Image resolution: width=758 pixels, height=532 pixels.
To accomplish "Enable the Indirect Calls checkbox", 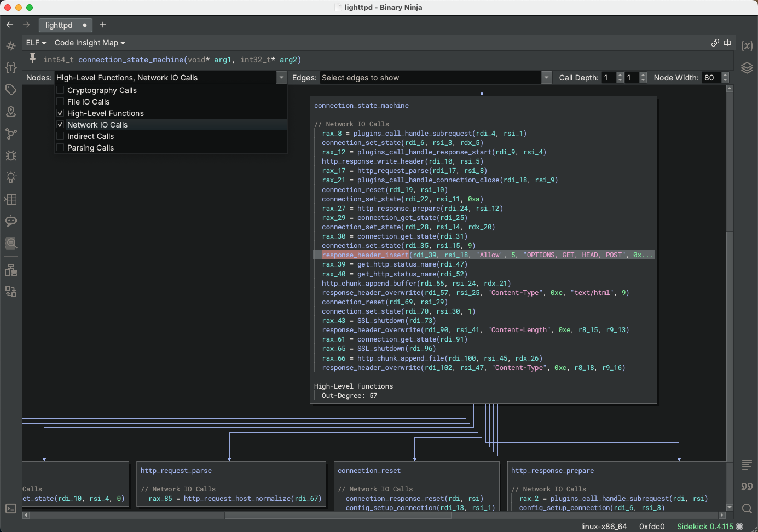I will [60, 136].
